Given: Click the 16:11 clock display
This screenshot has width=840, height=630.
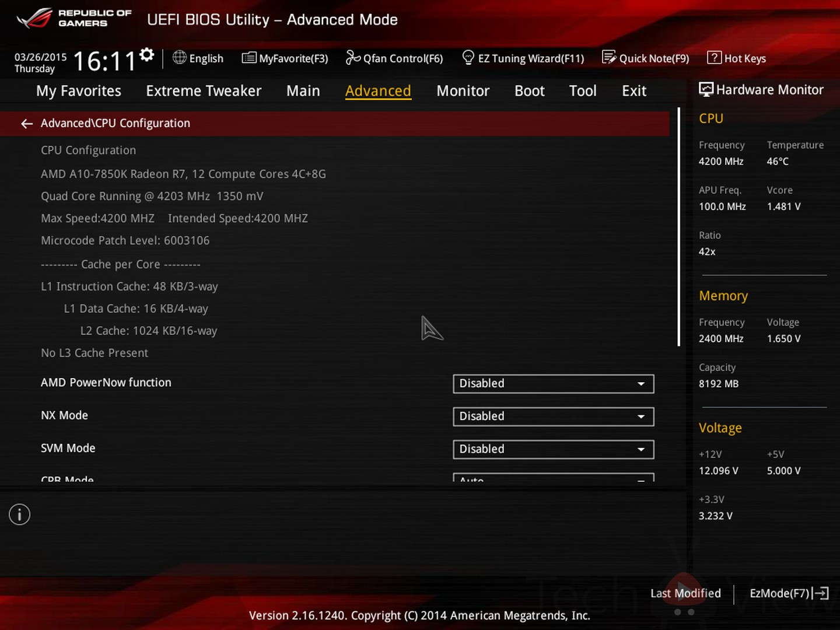Looking at the screenshot, I should pos(105,61).
